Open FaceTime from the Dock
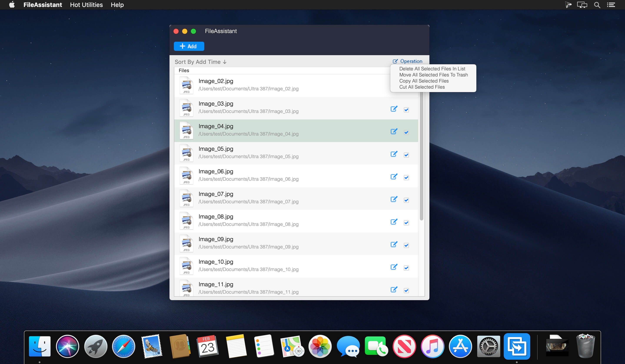 (376, 346)
